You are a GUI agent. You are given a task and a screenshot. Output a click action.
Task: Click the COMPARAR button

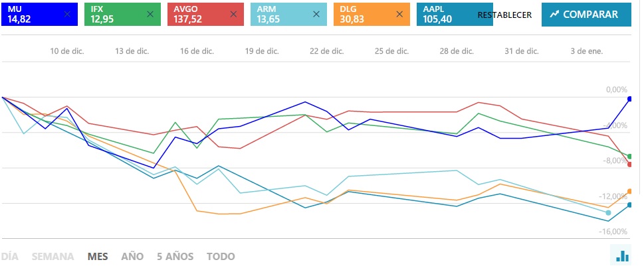(586, 15)
